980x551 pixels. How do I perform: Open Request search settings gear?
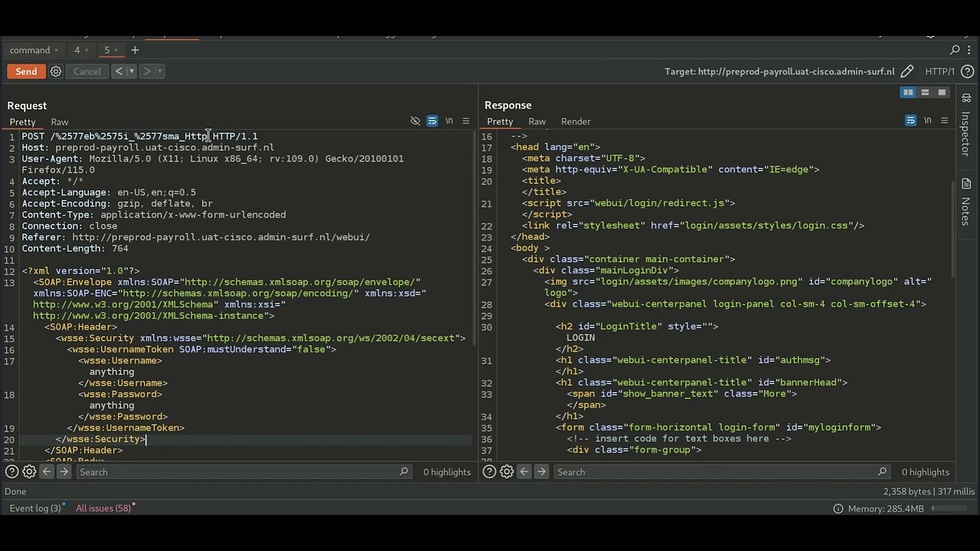[29, 472]
